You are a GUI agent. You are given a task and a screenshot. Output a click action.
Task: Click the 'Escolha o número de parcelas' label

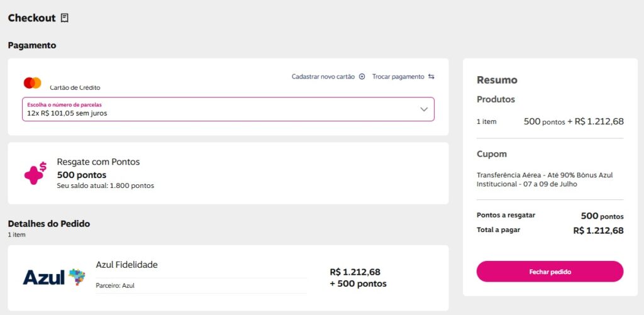pos(64,104)
